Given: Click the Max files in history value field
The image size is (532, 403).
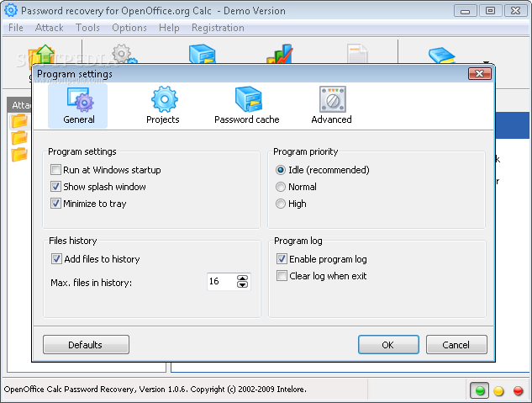Looking at the screenshot, I should click(222, 282).
